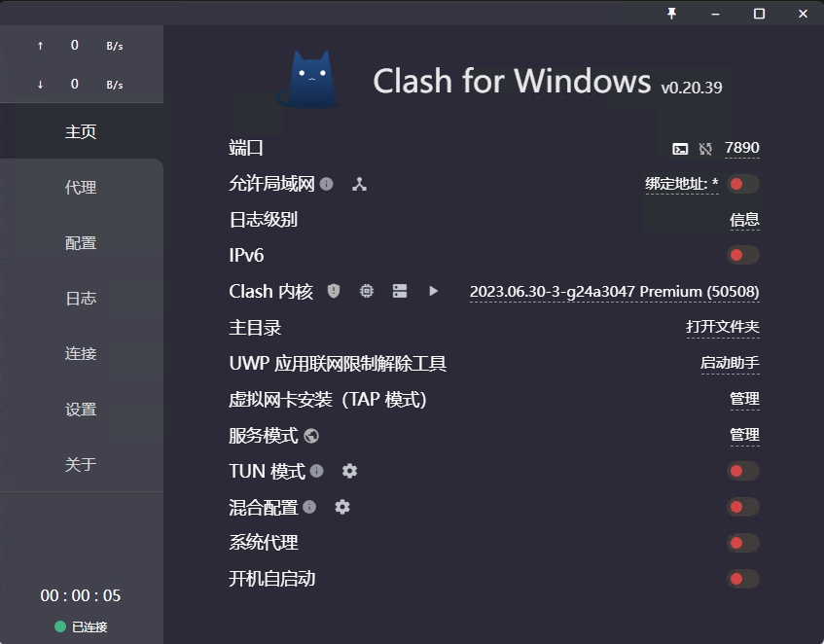Open the TUN 模式 settings gear
The height and width of the screenshot is (644, 824).
pos(349,471)
